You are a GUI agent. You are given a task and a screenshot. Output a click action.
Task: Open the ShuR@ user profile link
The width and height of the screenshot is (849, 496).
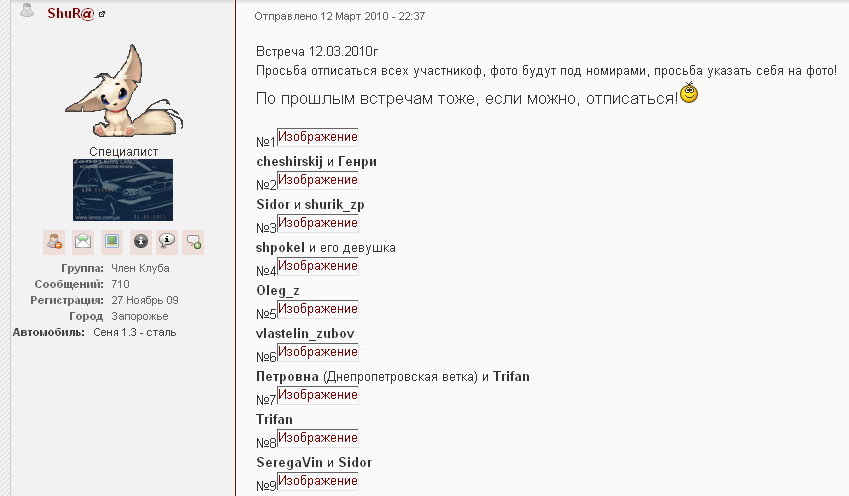click(x=70, y=13)
